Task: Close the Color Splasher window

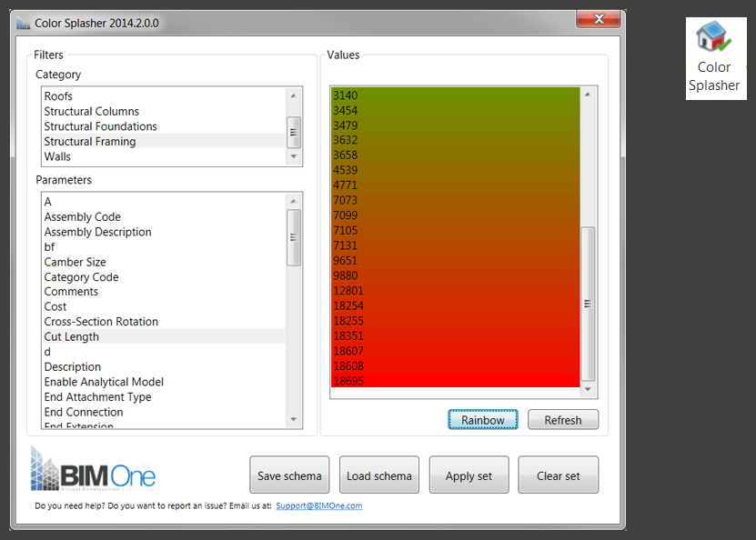Action: (598, 19)
